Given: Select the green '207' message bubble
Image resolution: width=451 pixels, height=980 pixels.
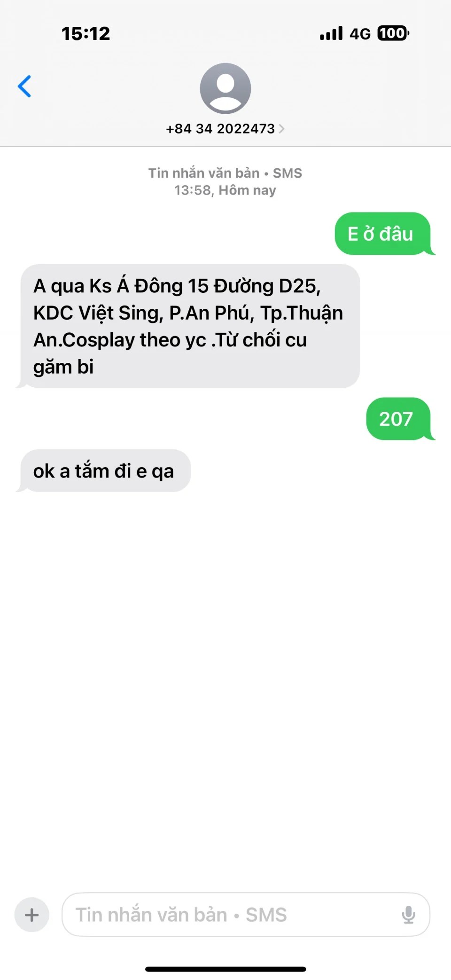Looking at the screenshot, I should 398,419.
